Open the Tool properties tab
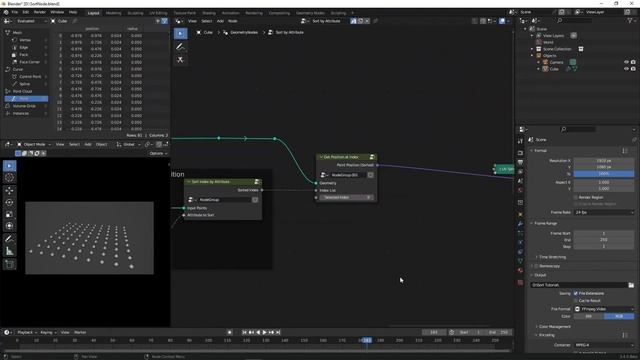This screenshot has height=360, width=640. click(x=520, y=141)
